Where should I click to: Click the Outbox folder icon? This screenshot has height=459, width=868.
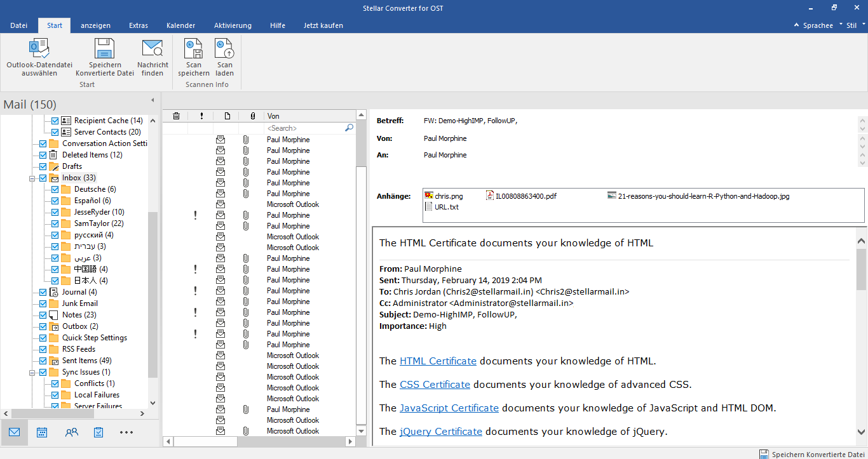coord(54,326)
